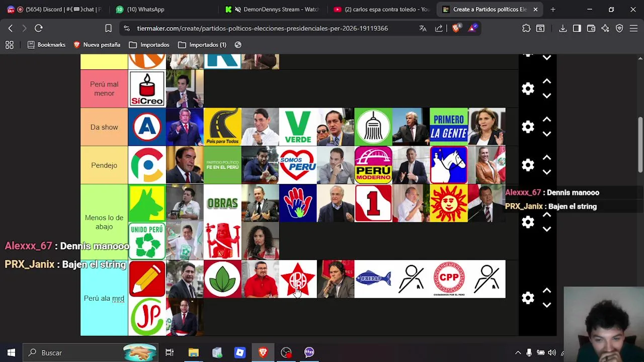
Task: Open Importados (1) bookmarks folder
Action: point(202,45)
